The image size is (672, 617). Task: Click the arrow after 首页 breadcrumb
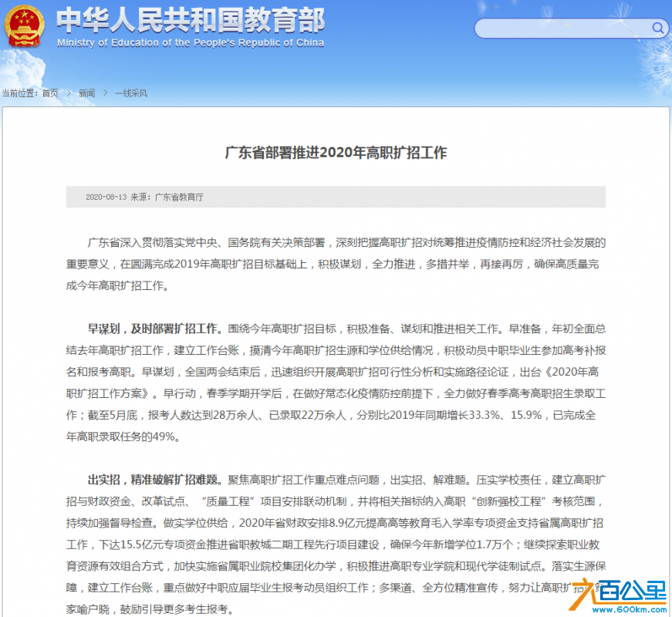pos(69,93)
